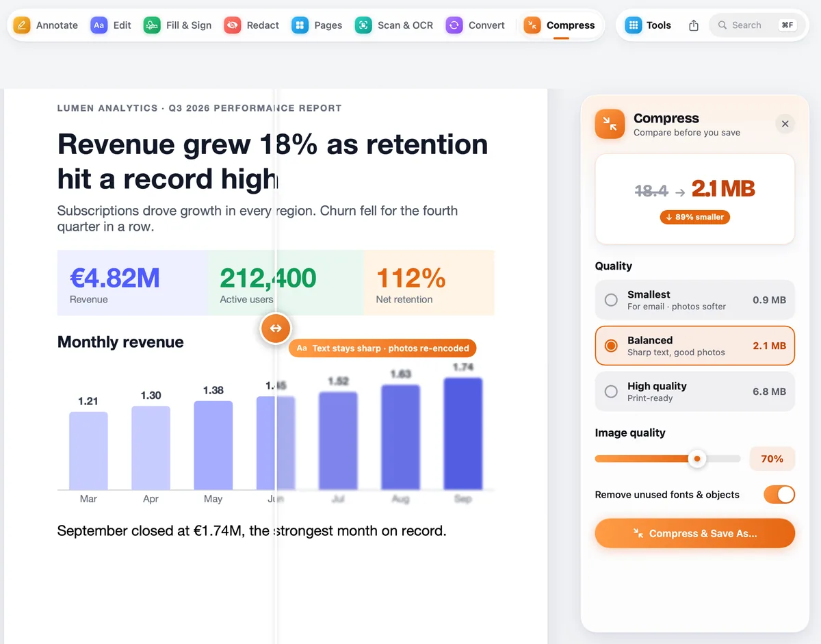Screen dimensions: 821x644
Task: Click the "LUMEN ANALYTICS" report header line
Action: click(200, 108)
